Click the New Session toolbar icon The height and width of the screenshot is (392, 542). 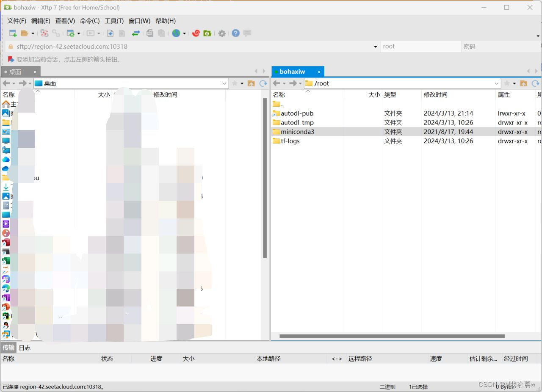pyautogui.click(x=13, y=33)
